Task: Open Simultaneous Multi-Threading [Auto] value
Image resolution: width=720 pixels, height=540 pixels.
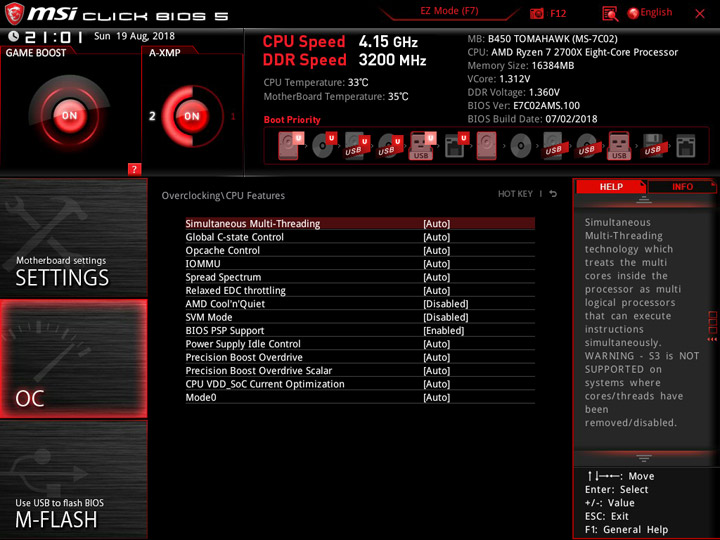Action: 436,224
